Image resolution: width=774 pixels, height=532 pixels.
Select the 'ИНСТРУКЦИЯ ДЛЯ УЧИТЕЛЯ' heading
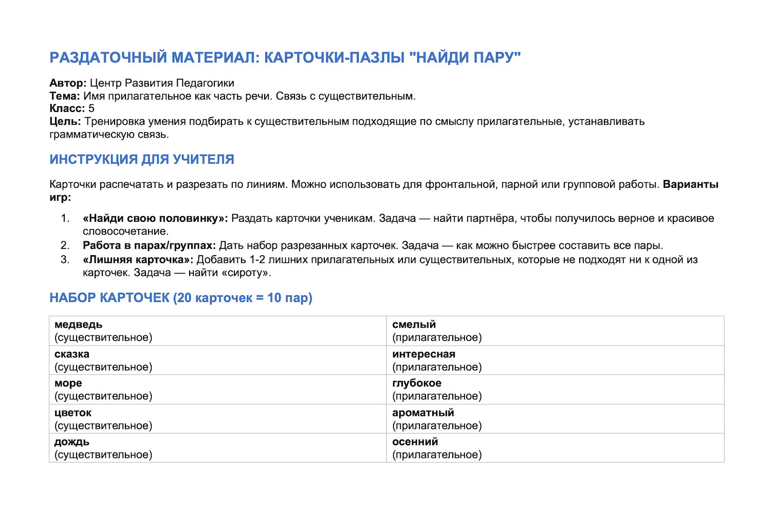[x=142, y=159]
